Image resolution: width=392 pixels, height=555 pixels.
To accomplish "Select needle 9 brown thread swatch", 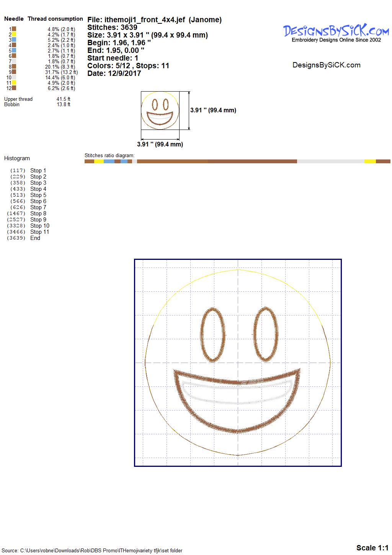I will click(14, 72).
